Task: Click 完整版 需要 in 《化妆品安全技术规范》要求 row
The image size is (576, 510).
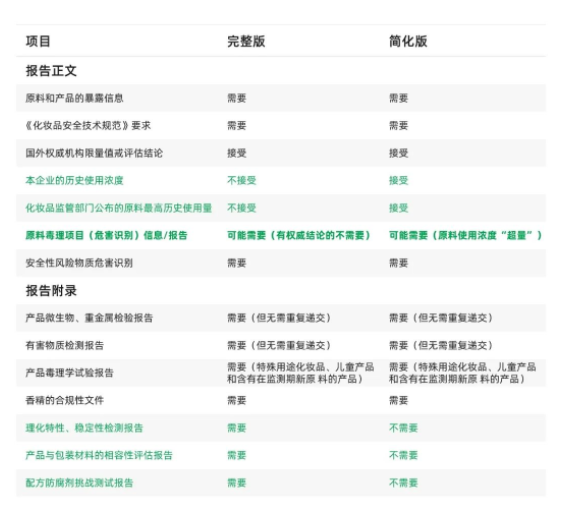Action: click(237, 126)
